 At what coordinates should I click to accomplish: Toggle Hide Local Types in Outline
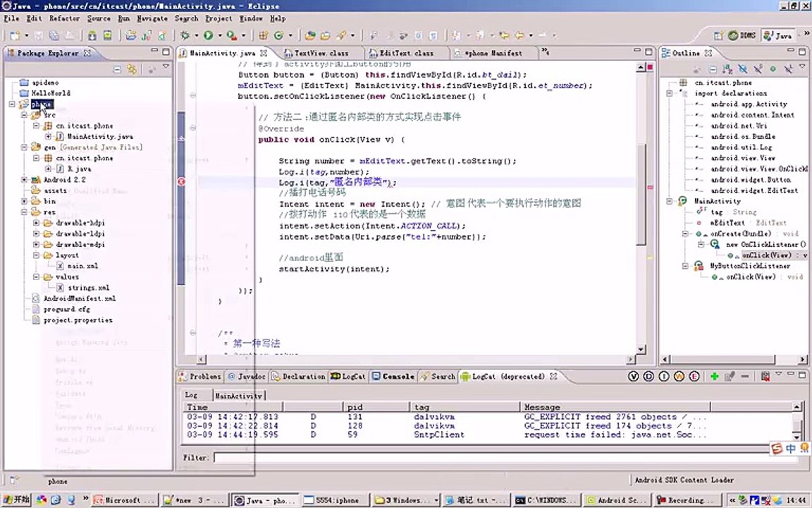[787, 69]
